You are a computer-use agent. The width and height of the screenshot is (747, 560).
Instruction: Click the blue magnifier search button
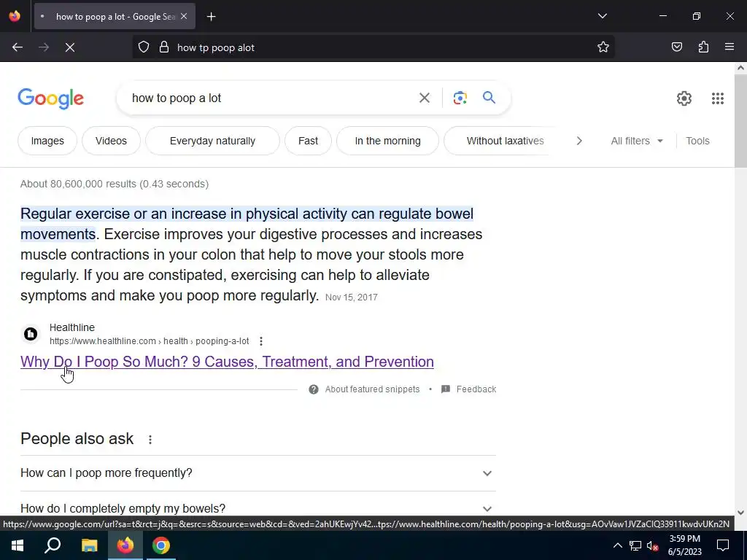click(x=489, y=98)
